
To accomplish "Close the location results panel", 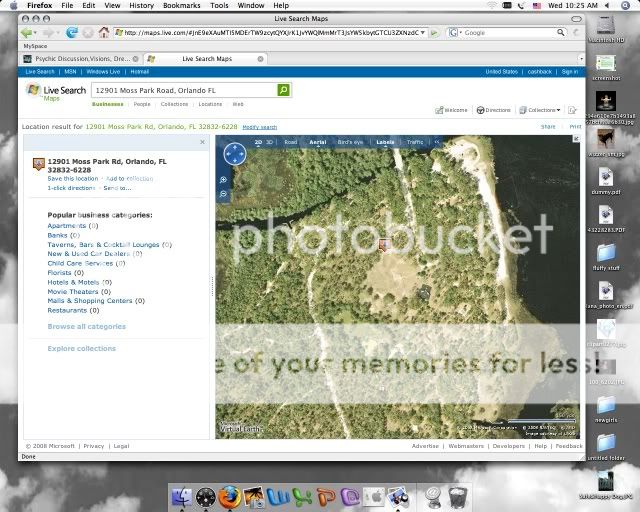I will click(x=202, y=142).
